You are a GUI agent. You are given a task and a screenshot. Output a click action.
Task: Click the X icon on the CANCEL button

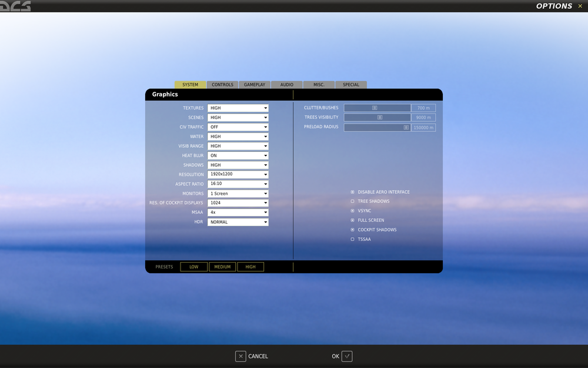(240, 356)
